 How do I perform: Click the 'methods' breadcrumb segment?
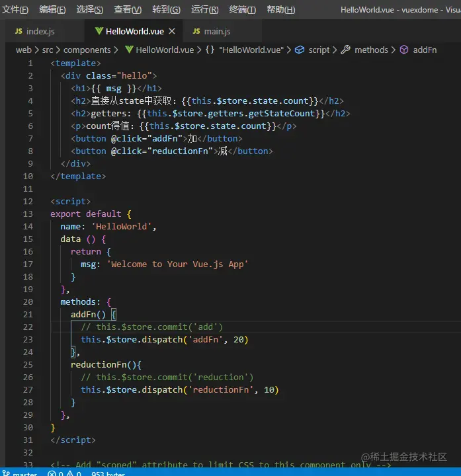[x=371, y=50]
